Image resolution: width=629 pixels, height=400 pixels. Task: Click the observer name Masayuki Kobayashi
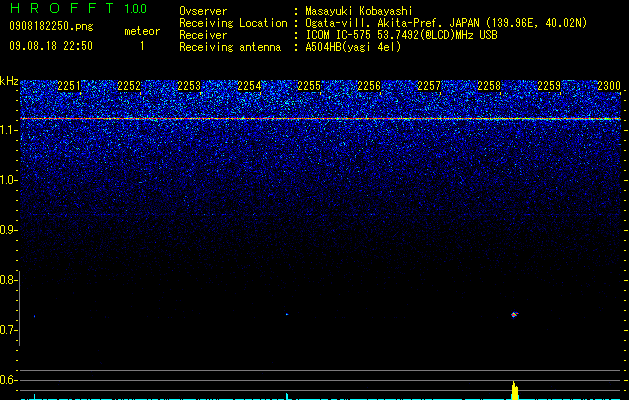pos(358,11)
